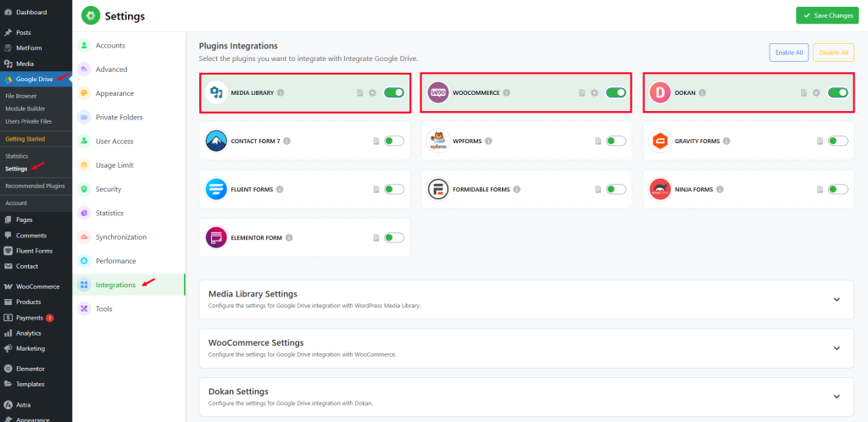
Task: Click the Save Changes button
Action: click(x=827, y=15)
